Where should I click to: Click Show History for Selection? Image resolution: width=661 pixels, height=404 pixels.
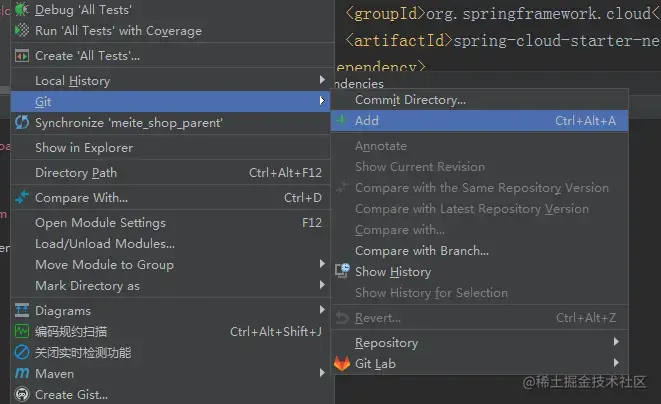pyautogui.click(x=480, y=293)
